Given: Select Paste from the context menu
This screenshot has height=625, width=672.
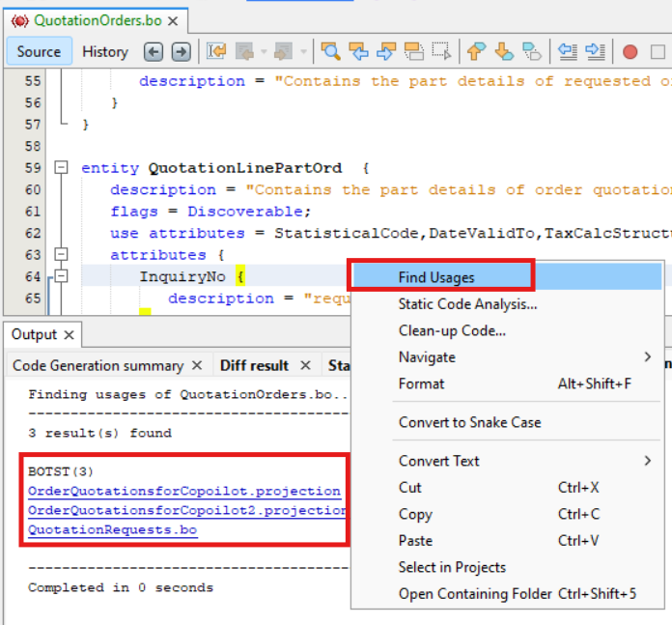Looking at the screenshot, I should 507,541.
